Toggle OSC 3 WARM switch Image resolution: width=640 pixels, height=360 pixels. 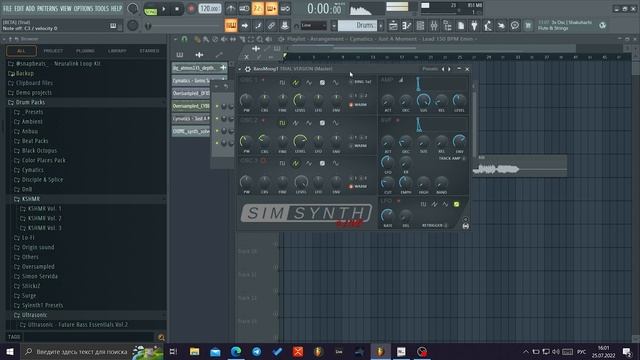pyautogui.click(x=351, y=186)
